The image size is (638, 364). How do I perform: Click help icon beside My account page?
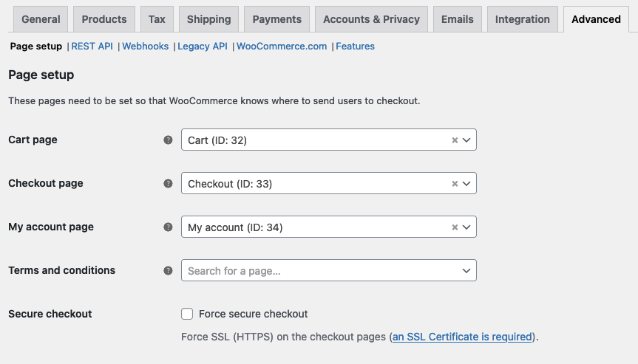coord(168,227)
